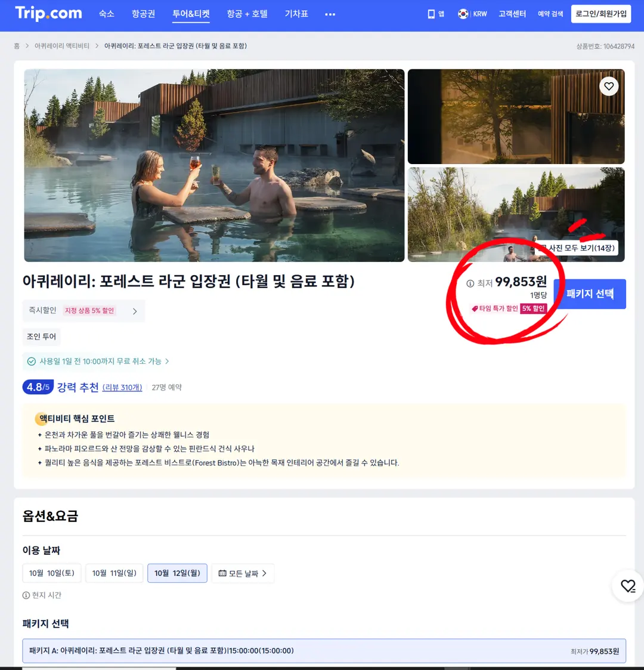Click 강력 추천 rating label
Viewport: 644px width, 670px height.
[x=78, y=387]
